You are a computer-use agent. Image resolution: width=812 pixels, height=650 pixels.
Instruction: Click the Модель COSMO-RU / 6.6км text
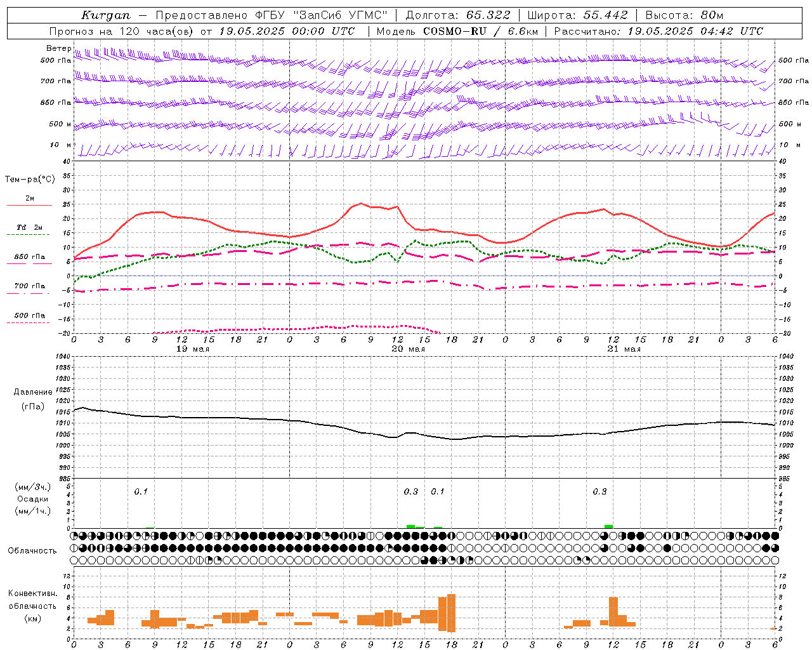tap(457, 31)
